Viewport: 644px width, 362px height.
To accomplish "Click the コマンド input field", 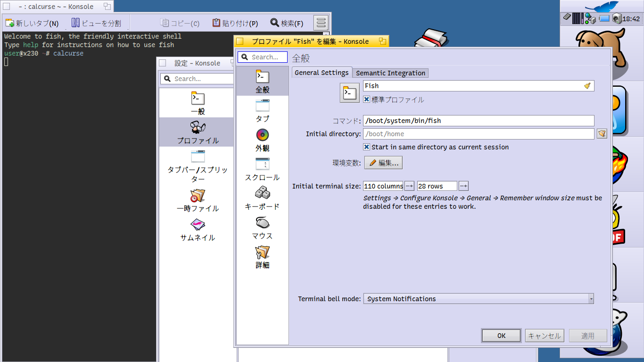I will 478,121.
